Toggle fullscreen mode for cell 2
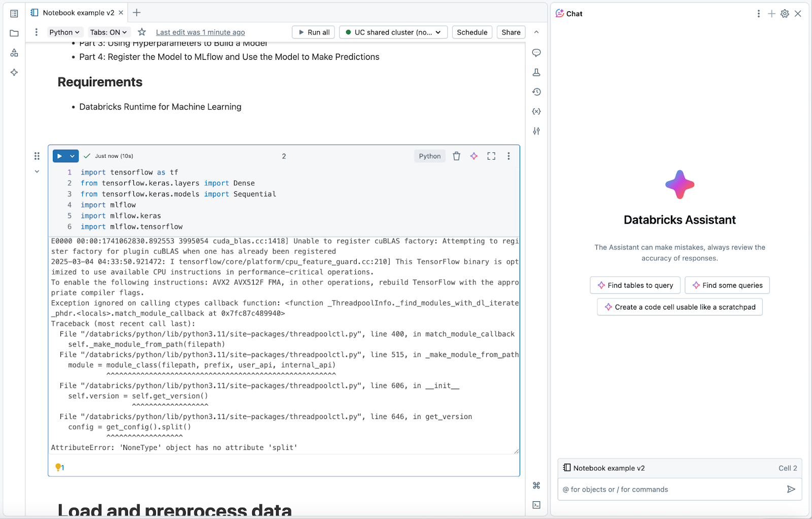The width and height of the screenshot is (812, 519). pyautogui.click(x=491, y=156)
